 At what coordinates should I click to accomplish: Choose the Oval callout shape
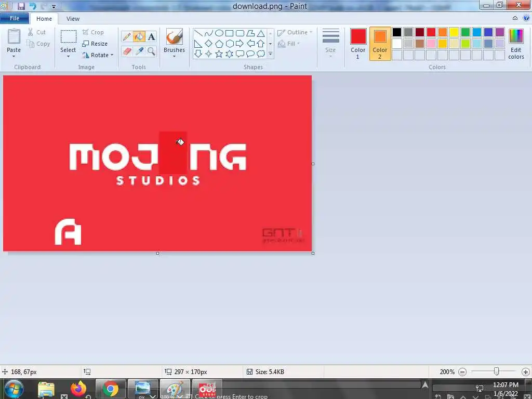coord(250,54)
